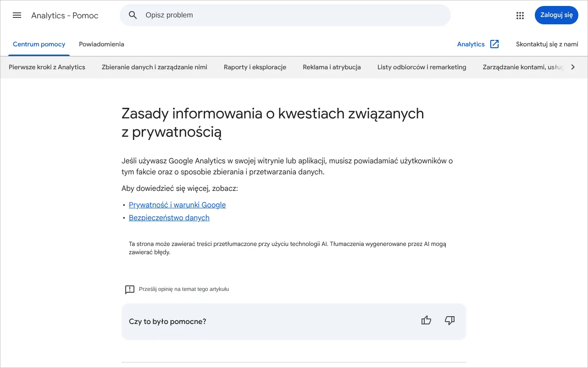Click the thumbs down icon
The image size is (588, 368).
coord(449,321)
